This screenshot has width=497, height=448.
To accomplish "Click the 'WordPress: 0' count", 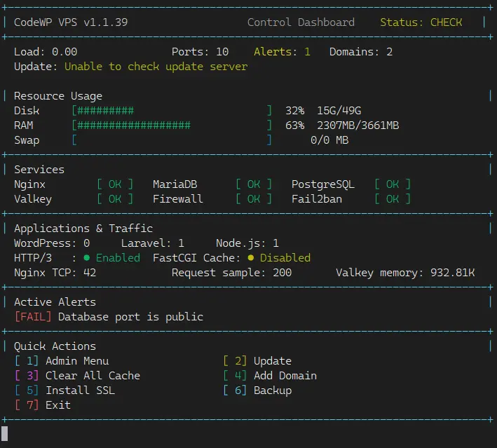I will (x=52, y=243).
